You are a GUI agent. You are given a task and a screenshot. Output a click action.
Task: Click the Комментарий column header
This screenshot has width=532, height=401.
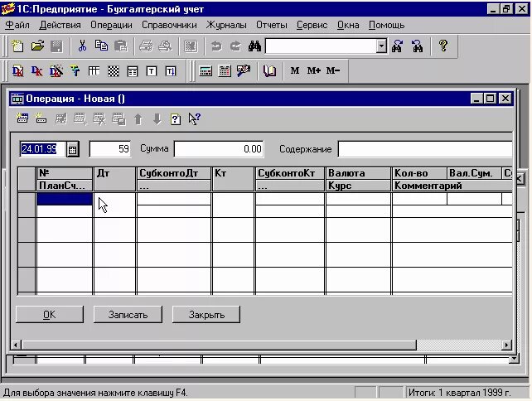pyautogui.click(x=452, y=186)
